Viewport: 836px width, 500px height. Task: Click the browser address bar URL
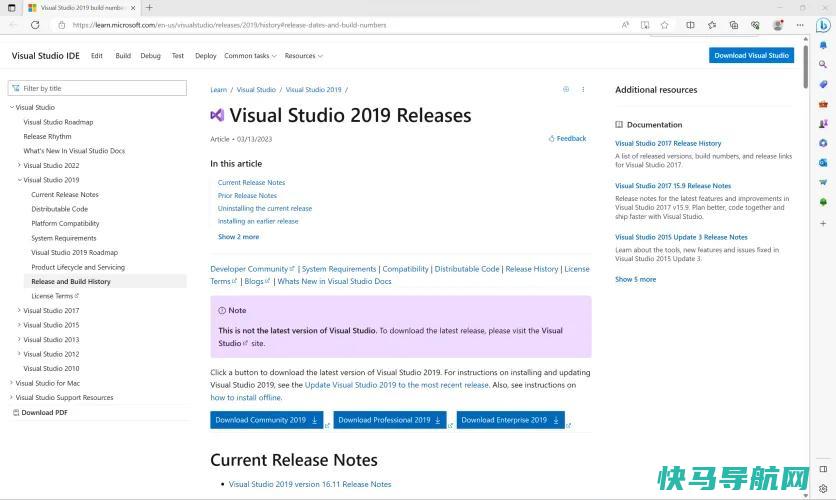pos(229,25)
